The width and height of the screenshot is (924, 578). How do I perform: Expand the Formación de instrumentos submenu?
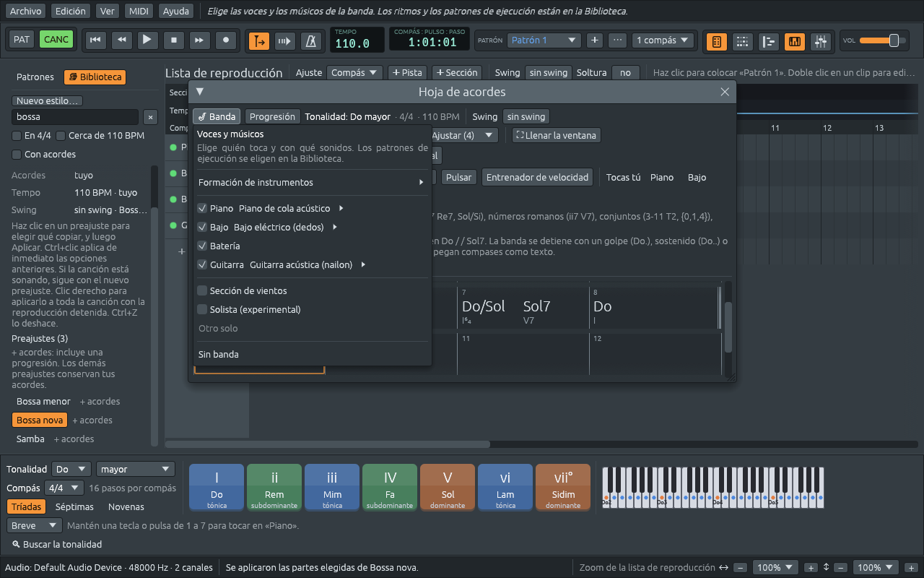pyautogui.click(x=311, y=183)
